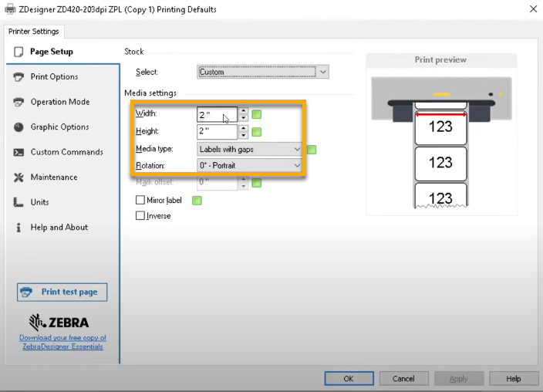Click the Print Options printer icon
This screenshot has height=392, width=543.
[x=19, y=76]
